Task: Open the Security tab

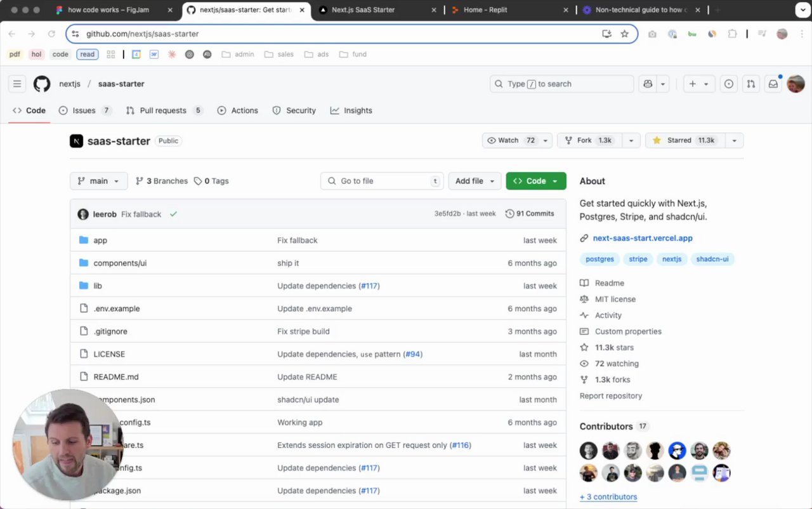Action: pos(294,110)
